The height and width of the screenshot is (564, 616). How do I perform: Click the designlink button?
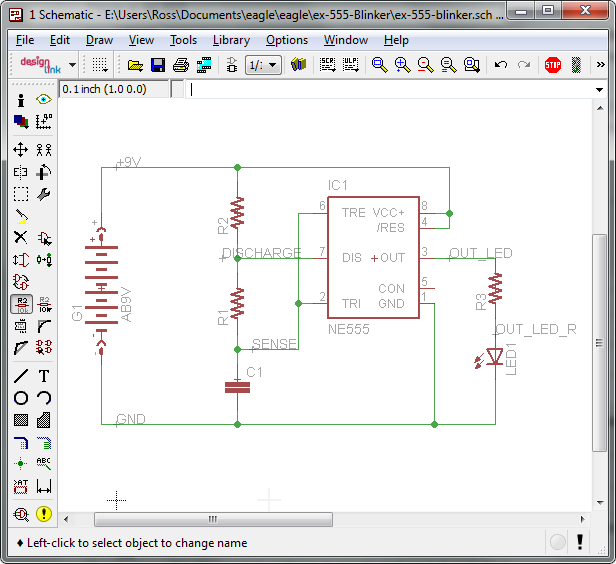click(40, 65)
